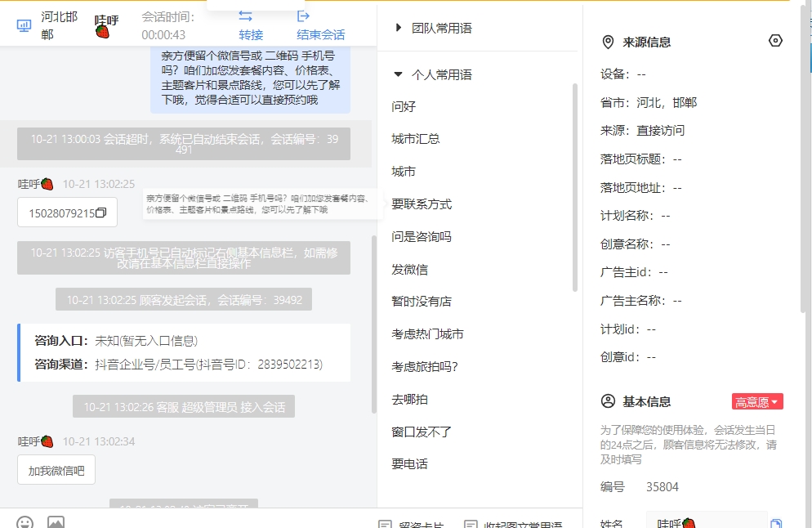Click the 客服 超级管理员 接入会话 notice
The height and width of the screenshot is (528, 812).
point(184,407)
